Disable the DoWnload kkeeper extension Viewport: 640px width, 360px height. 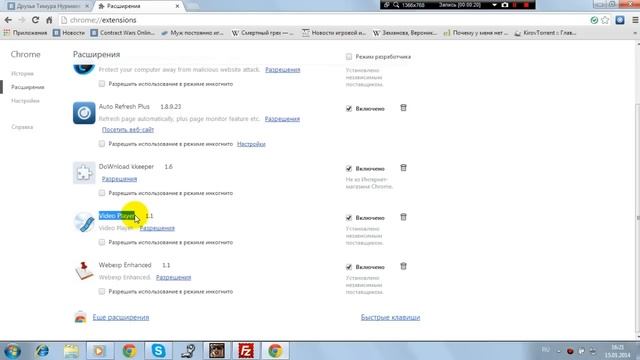[x=349, y=169]
